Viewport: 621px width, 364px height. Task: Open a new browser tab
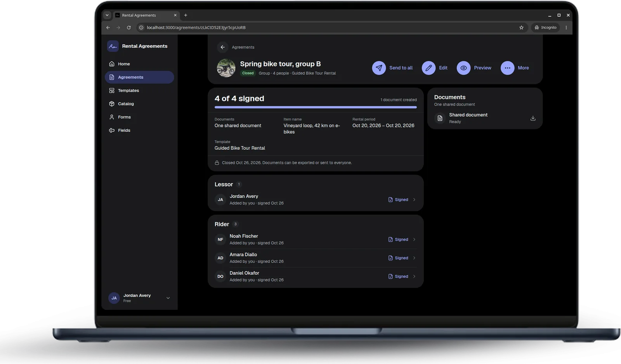click(x=186, y=15)
